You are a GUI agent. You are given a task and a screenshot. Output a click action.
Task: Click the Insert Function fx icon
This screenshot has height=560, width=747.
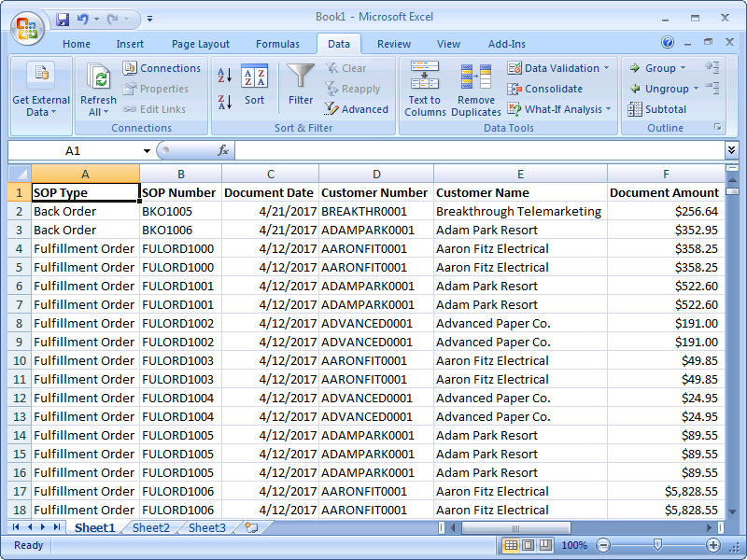point(223,150)
